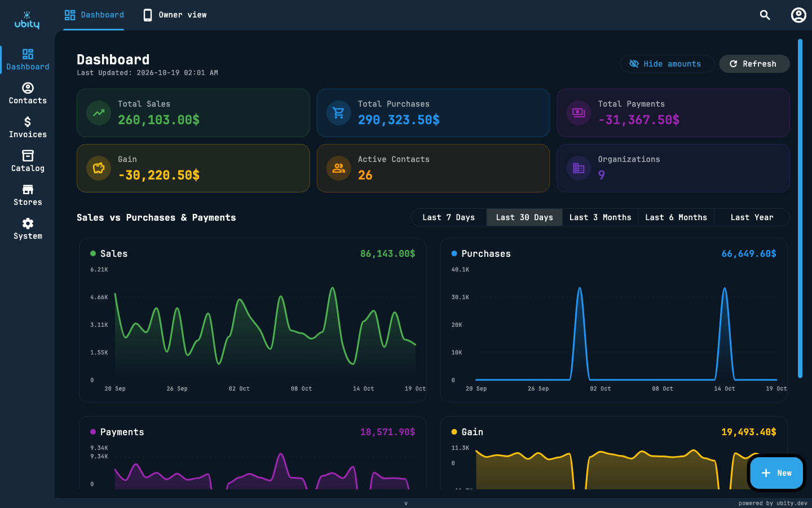Select the Last 6 Months range
The image size is (812, 508).
pyautogui.click(x=676, y=217)
